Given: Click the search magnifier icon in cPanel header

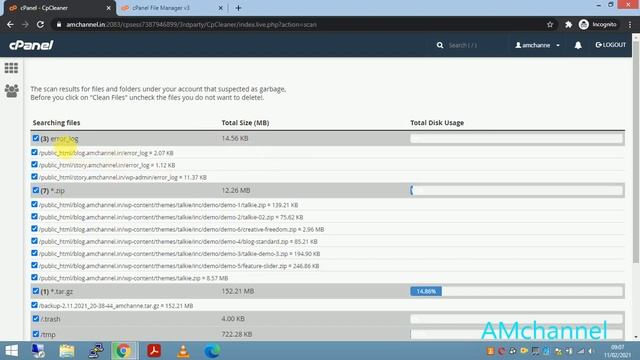Looking at the screenshot, I should click(x=440, y=45).
